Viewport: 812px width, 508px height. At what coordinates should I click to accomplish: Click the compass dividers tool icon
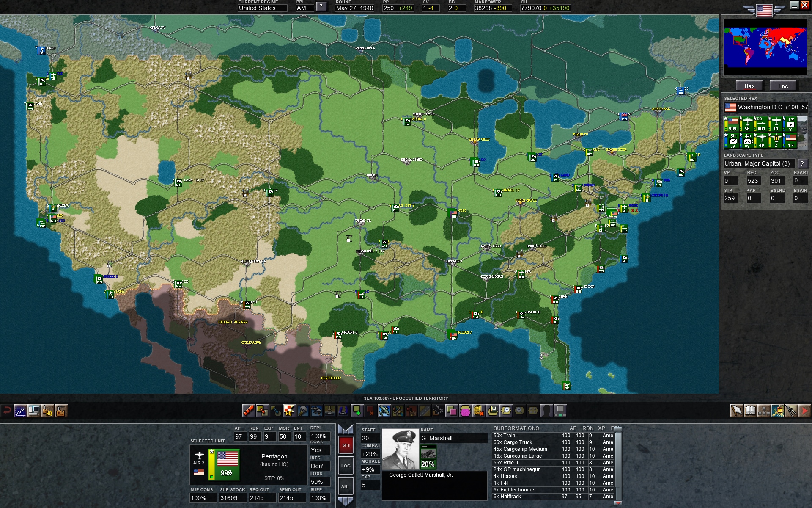pos(791,411)
